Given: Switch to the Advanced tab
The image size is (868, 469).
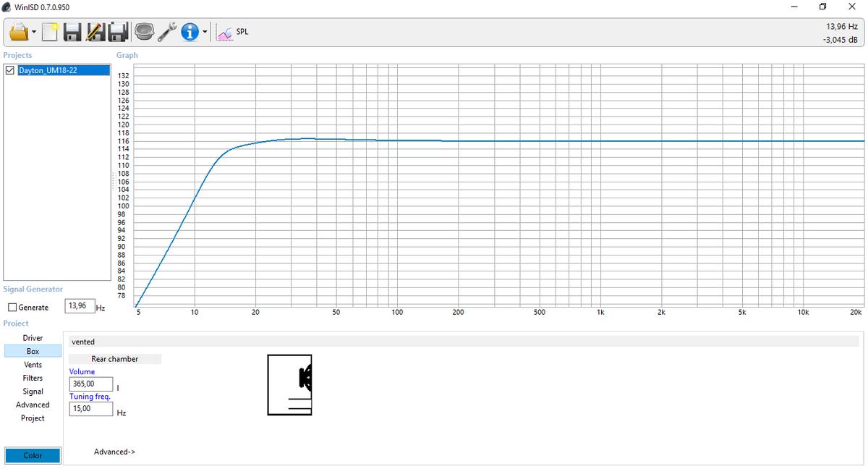Looking at the screenshot, I should (33, 405).
